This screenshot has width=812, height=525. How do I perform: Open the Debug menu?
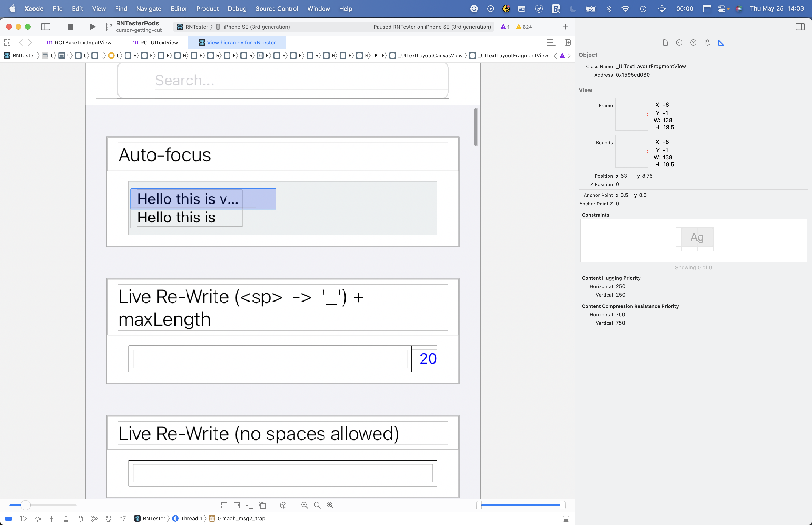(237, 8)
